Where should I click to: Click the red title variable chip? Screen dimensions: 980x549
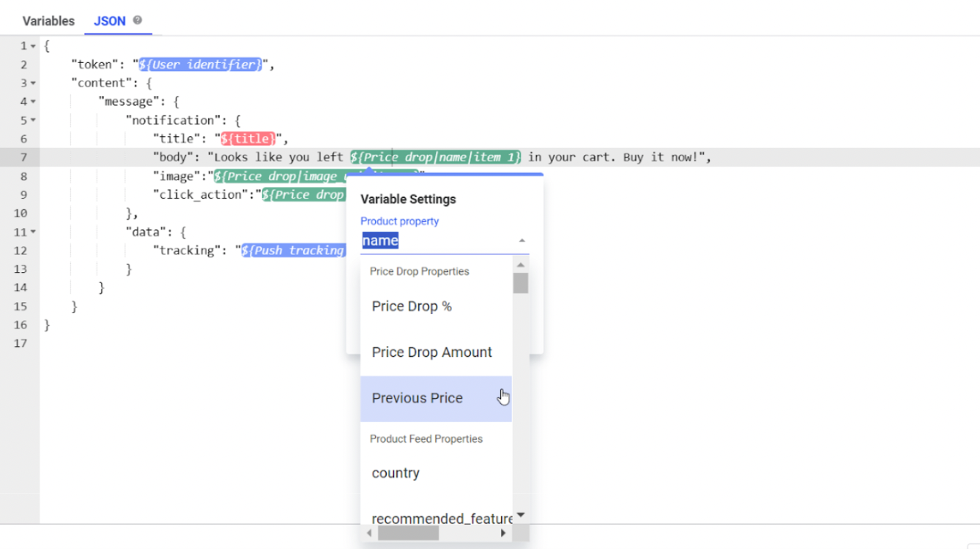point(249,139)
